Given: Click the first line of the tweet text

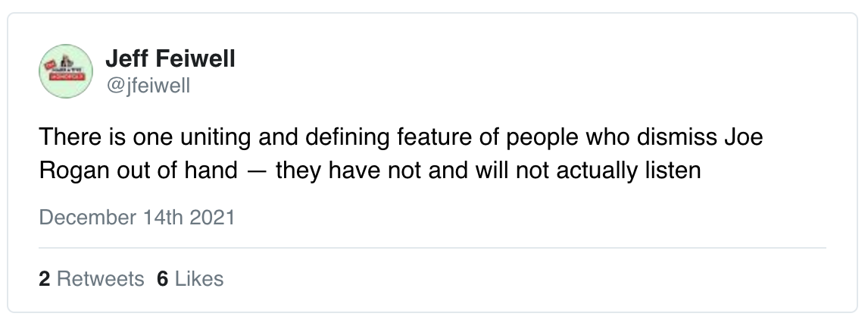Looking at the screenshot, I should pyautogui.click(x=401, y=136).
